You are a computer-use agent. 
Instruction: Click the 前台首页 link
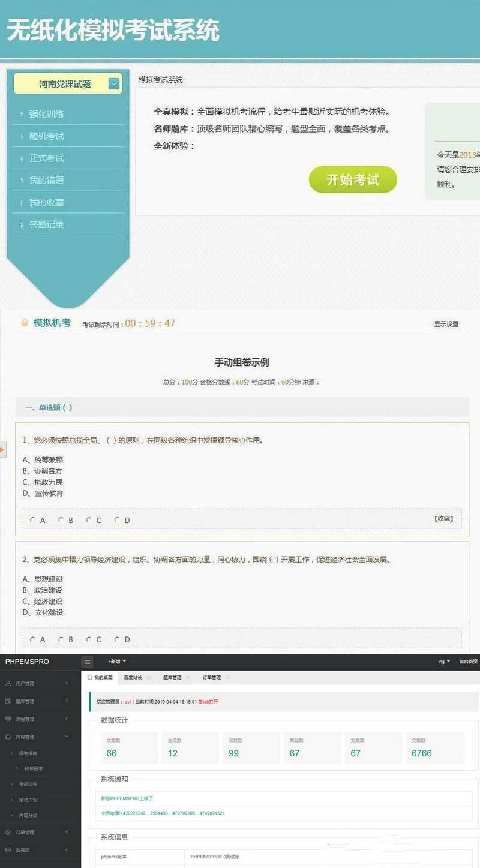pos(470,661)
